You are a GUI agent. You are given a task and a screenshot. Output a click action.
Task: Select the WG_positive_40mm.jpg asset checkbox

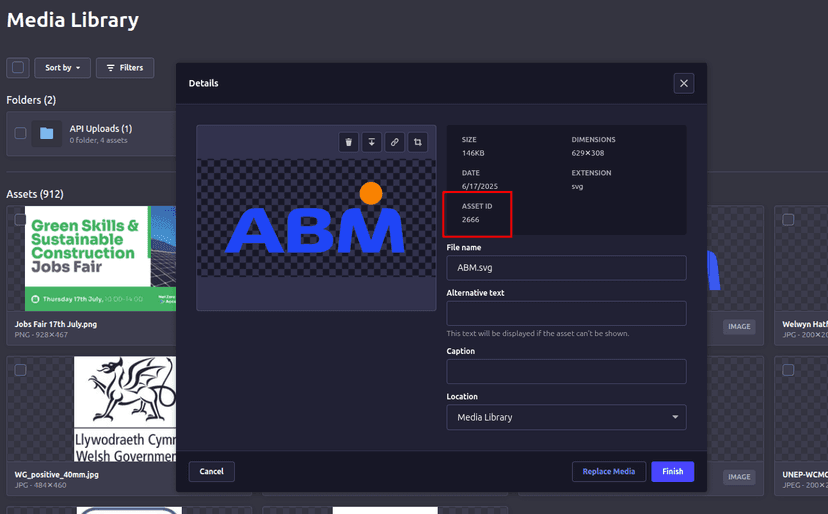tap(20, 370)
